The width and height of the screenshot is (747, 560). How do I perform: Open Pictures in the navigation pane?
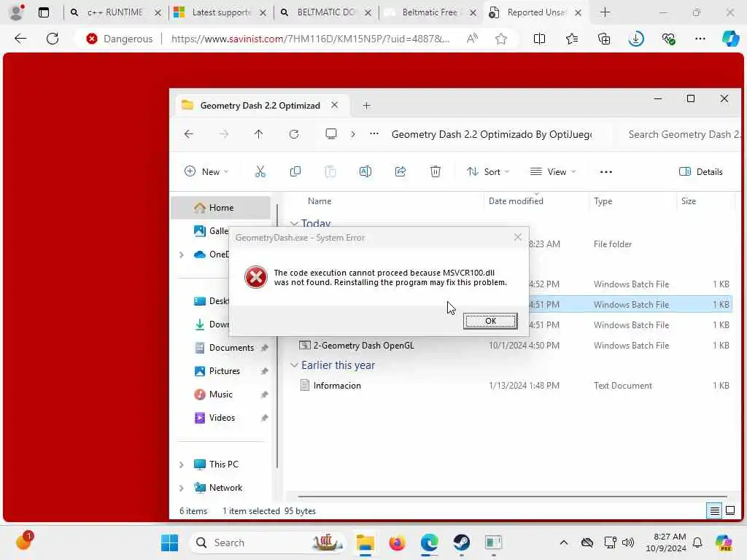tap(224, 371)
